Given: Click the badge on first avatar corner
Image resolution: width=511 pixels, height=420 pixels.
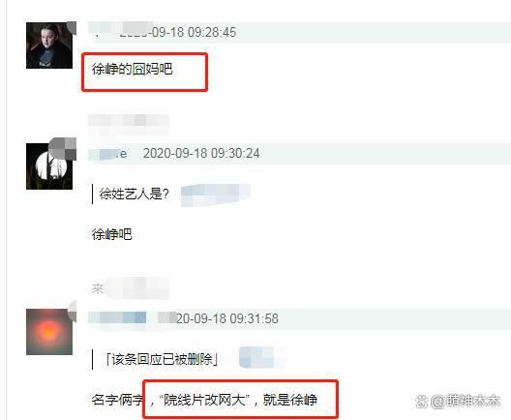Looking at the screenshot, I should click(72, 28).
